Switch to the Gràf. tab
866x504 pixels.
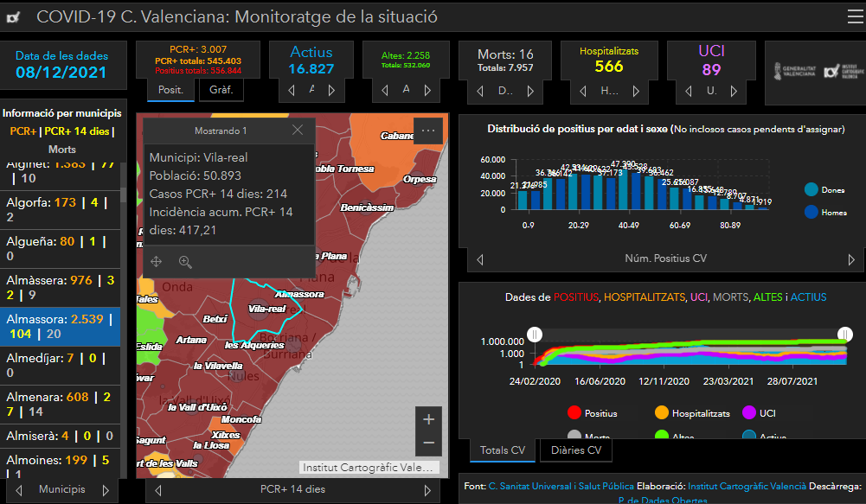pyautogui.click(x=221, y=90)
